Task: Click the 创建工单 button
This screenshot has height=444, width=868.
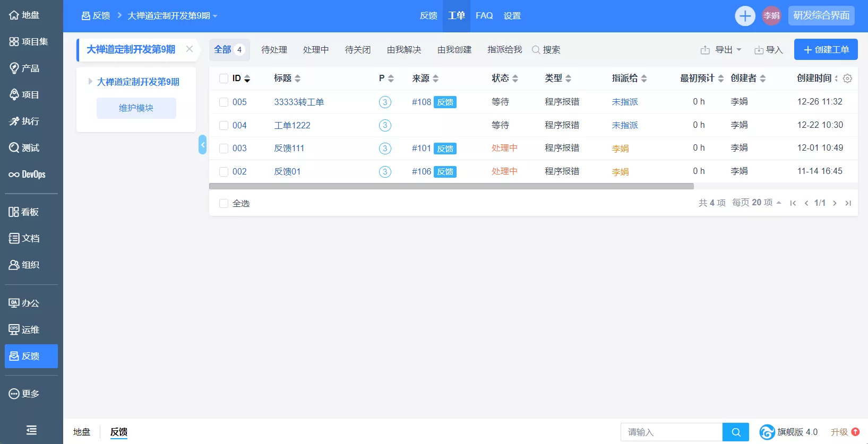Action: [x=826, y=49]
